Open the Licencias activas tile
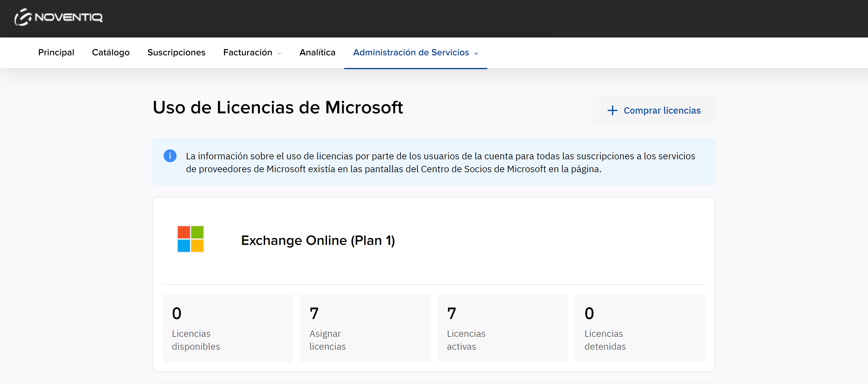 point(502,328)
